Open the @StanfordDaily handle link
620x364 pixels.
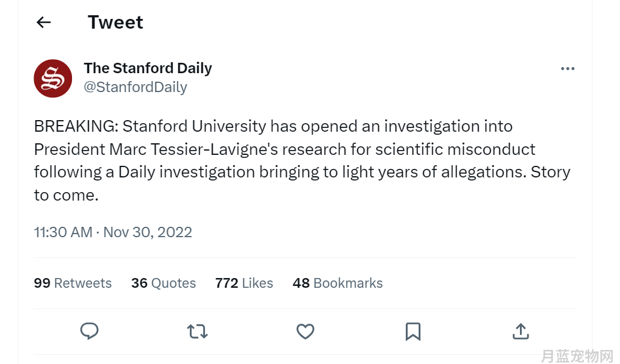click(x=135, y=87)
